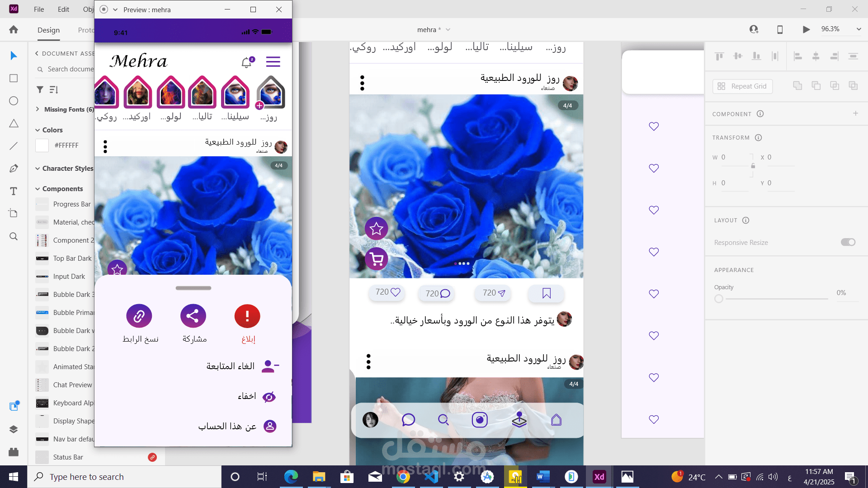Open the File menu
The height and width of the screenshot is (488, 868).
(39, 9)
